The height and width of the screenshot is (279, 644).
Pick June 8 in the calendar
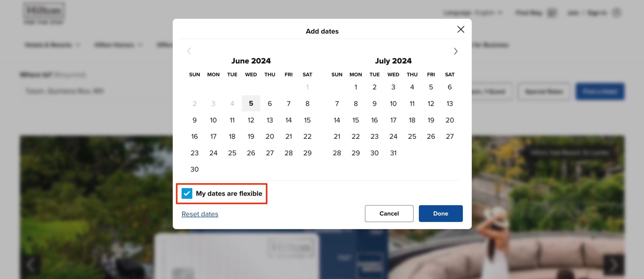[307, 103]
